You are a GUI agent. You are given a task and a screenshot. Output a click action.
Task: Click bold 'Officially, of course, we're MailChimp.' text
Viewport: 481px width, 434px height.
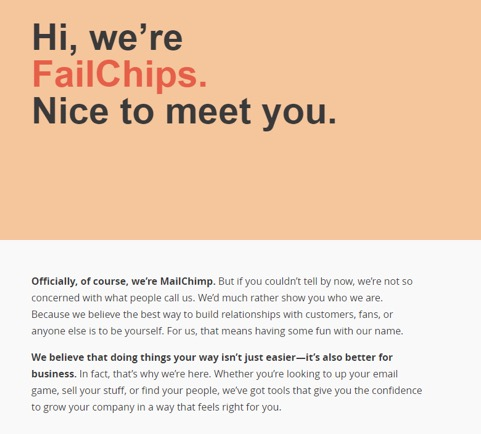point(123,282)
